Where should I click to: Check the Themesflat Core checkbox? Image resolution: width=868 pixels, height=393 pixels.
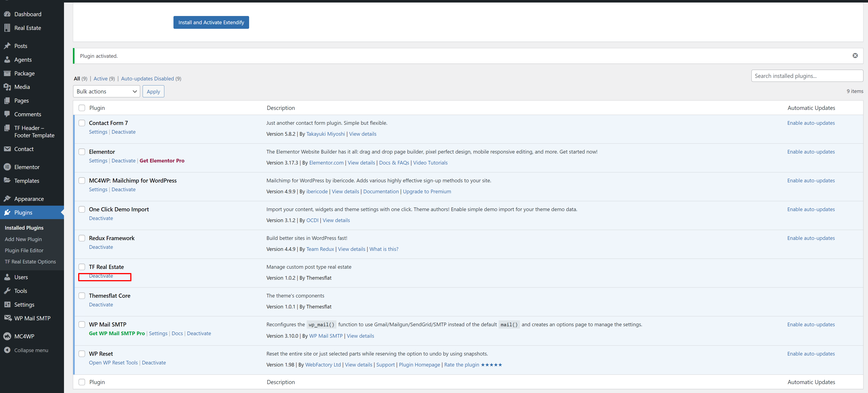(x=82, y=296)
